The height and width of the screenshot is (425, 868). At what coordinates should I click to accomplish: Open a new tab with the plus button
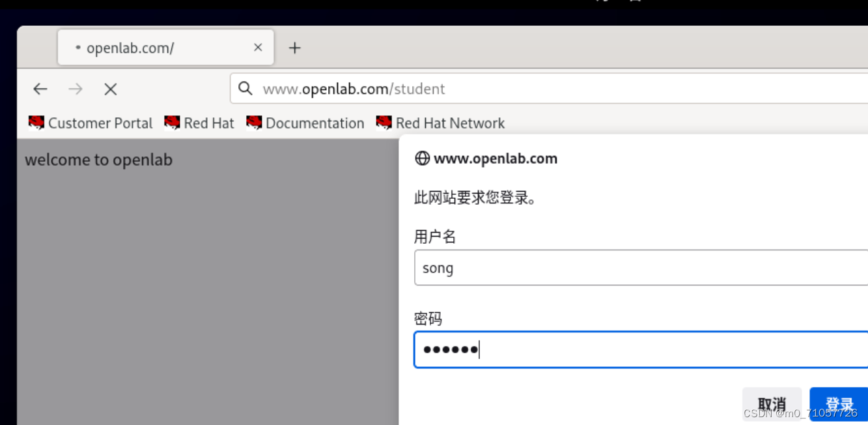(296, 47)
